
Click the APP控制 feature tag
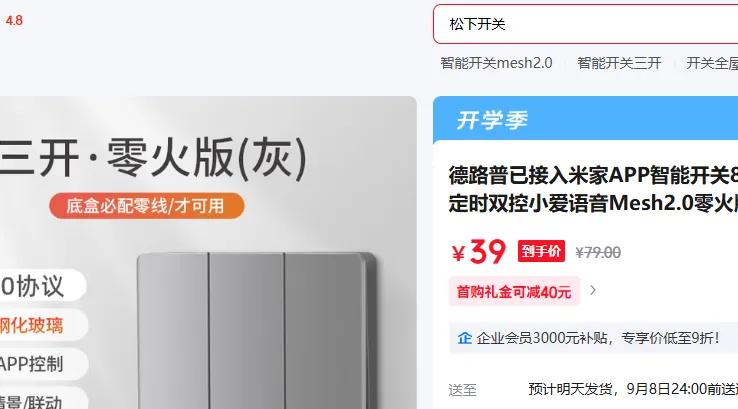tap(31, 364)
